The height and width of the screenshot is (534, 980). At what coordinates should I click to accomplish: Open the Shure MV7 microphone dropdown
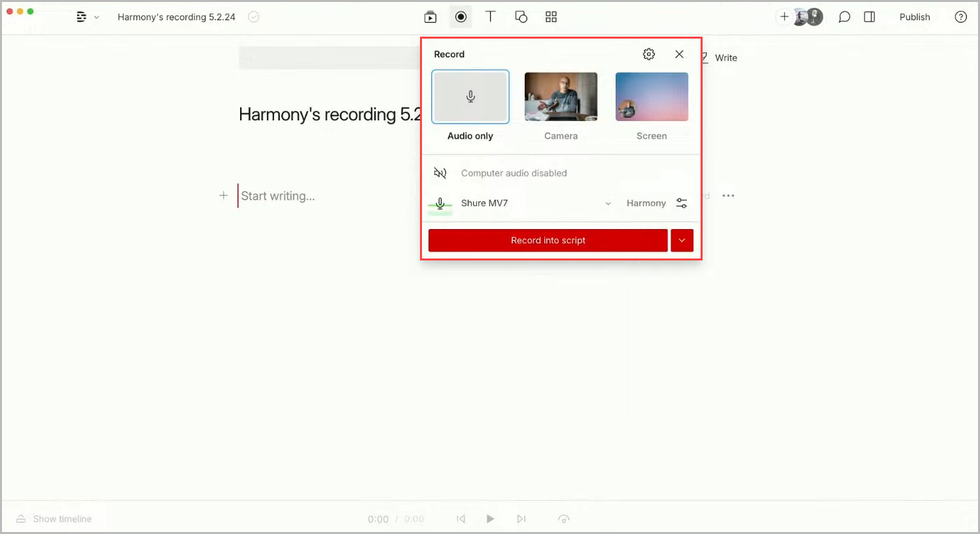[608, 203]
